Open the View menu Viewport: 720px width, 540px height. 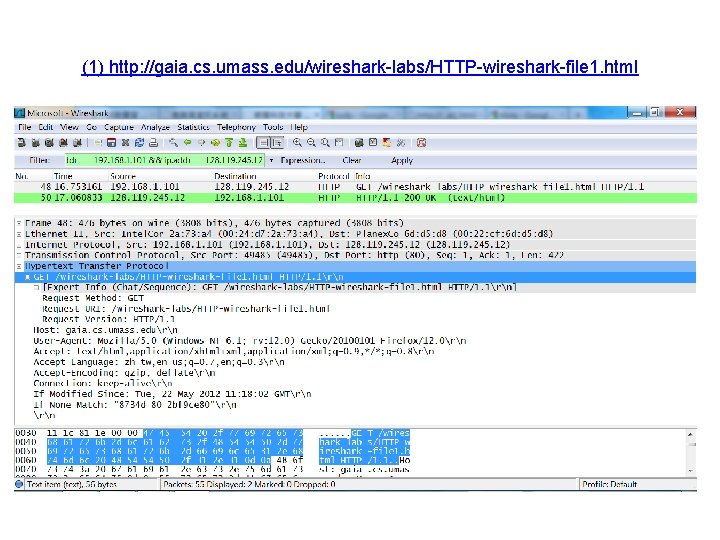pos(69,127)
